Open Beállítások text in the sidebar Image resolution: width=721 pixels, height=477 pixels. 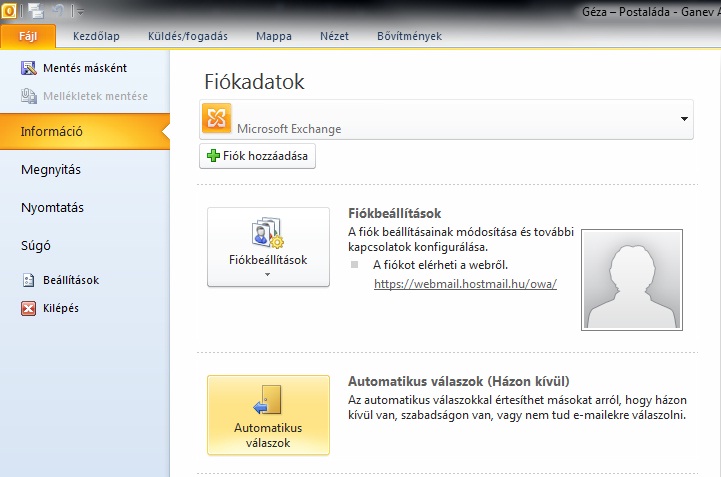71,280
